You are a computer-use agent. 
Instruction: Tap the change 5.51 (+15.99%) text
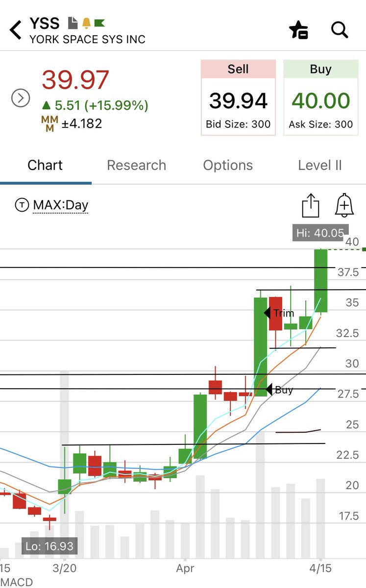click(x=95, y=105)
